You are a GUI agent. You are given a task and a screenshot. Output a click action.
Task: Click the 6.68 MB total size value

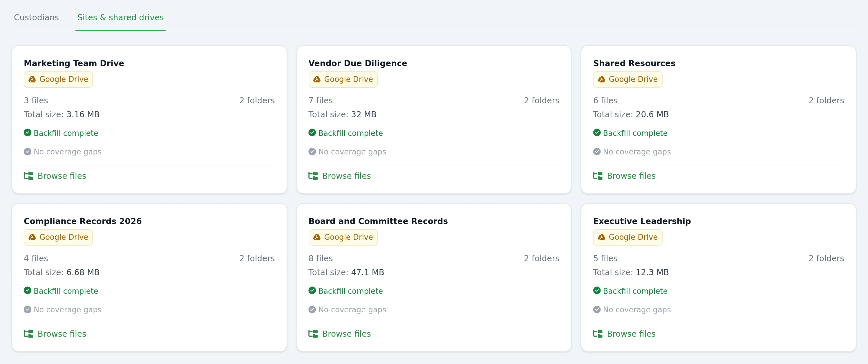pos(83,272)
